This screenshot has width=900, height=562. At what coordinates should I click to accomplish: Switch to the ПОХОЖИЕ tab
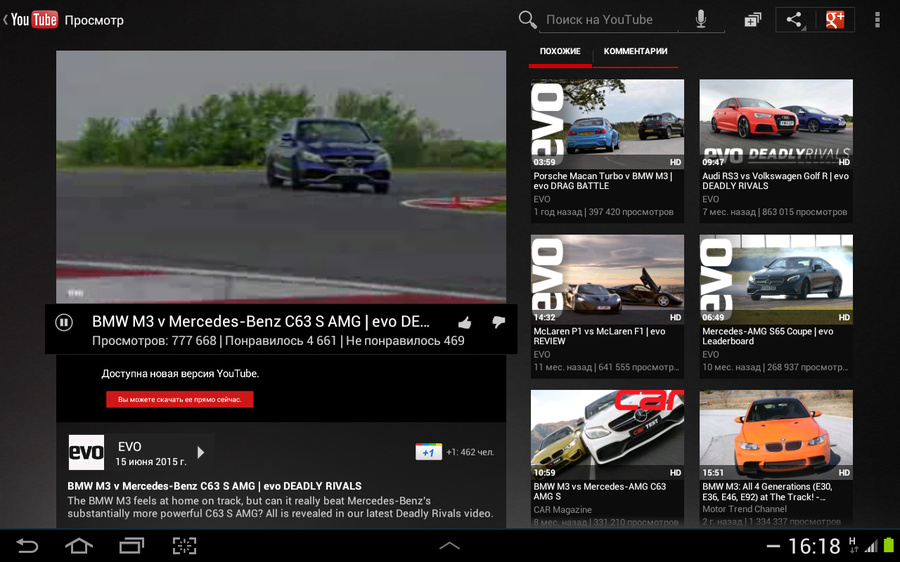click(560, 51)
